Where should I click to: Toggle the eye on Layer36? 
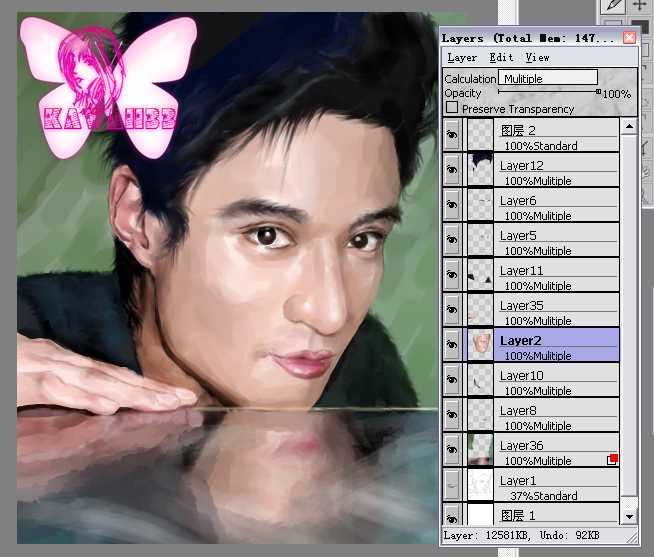coord(452,450)
